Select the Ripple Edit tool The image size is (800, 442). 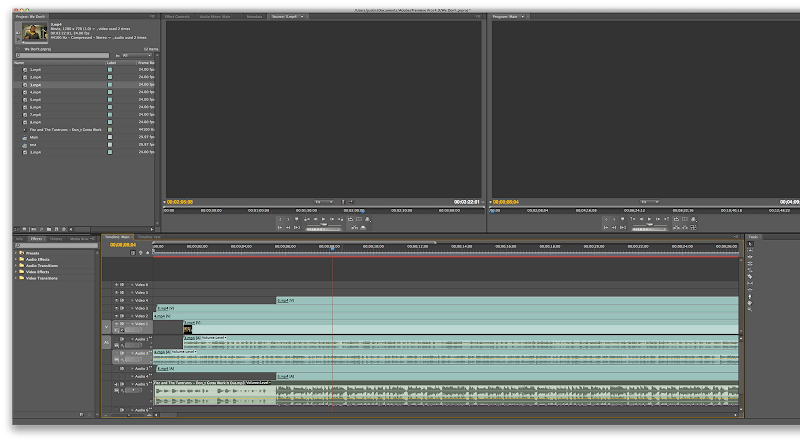(750, 257)
